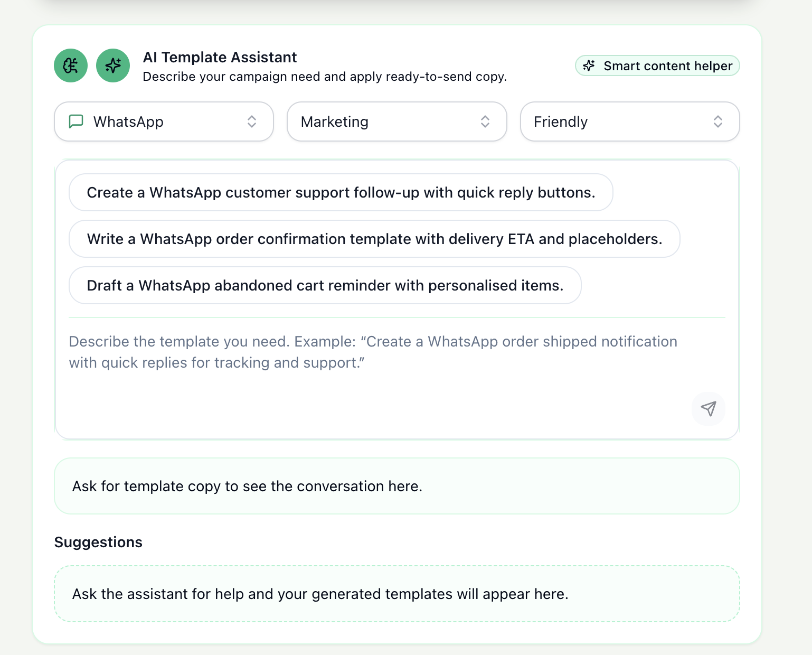This screenshot has width=812, height=655.
Task: Click the sparkle icon in Smart content helper
Action: click(590, 65)
